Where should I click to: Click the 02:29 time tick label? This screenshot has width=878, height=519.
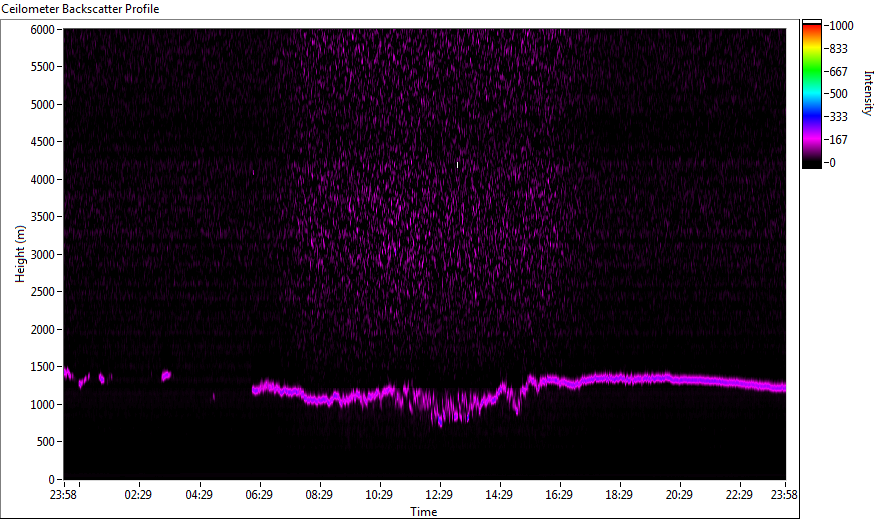point(138,495)
